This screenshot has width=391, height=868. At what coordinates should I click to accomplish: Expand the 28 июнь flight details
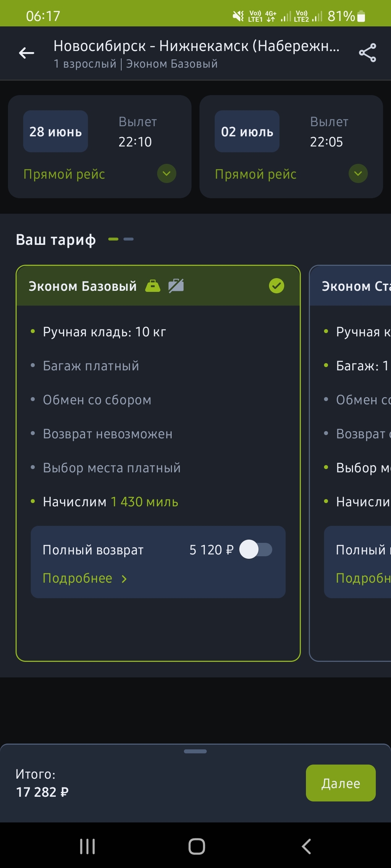[x=167, y=174]
